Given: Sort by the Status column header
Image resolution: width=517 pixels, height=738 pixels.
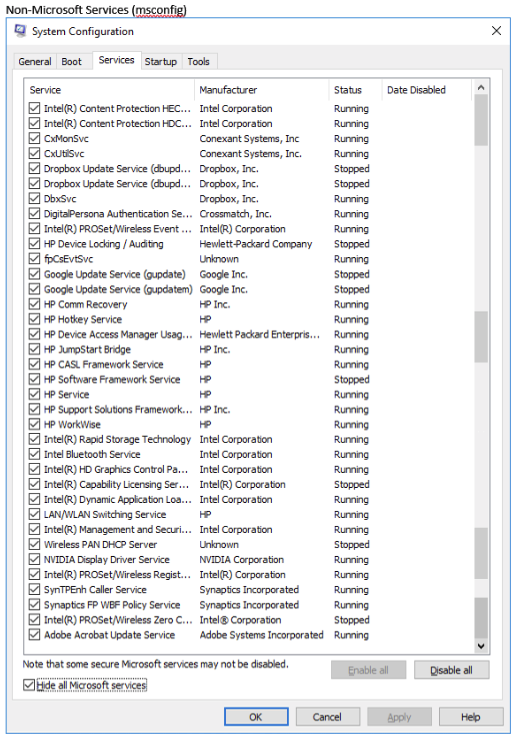Looking at the screenshot, I should click(x=355, y=90).
